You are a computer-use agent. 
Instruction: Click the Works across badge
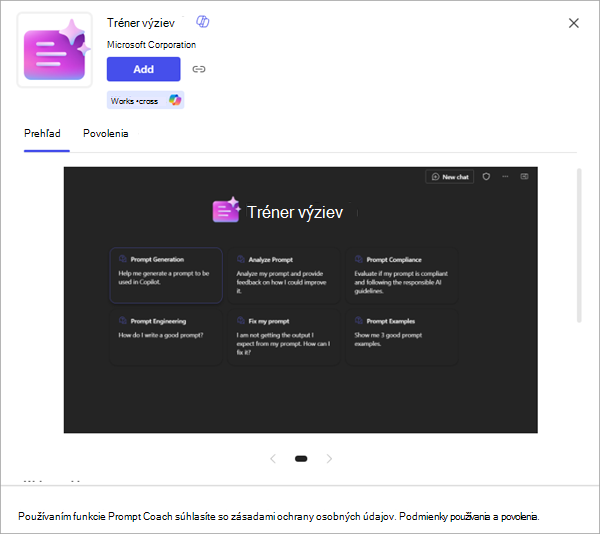click(x=145, y=100)
